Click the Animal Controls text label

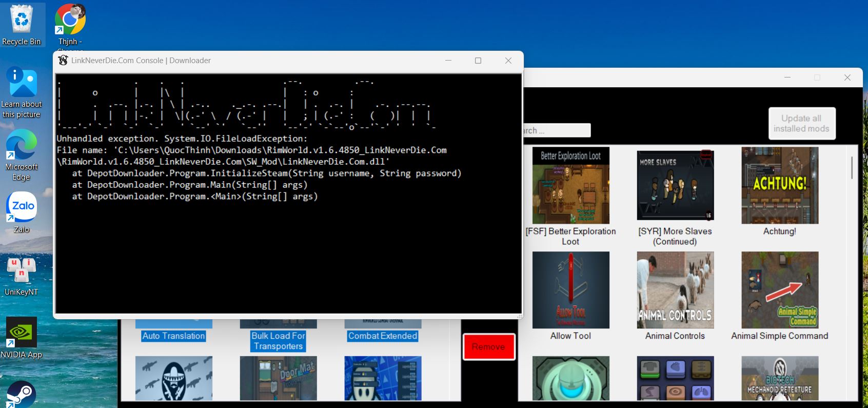click(675, 336)
